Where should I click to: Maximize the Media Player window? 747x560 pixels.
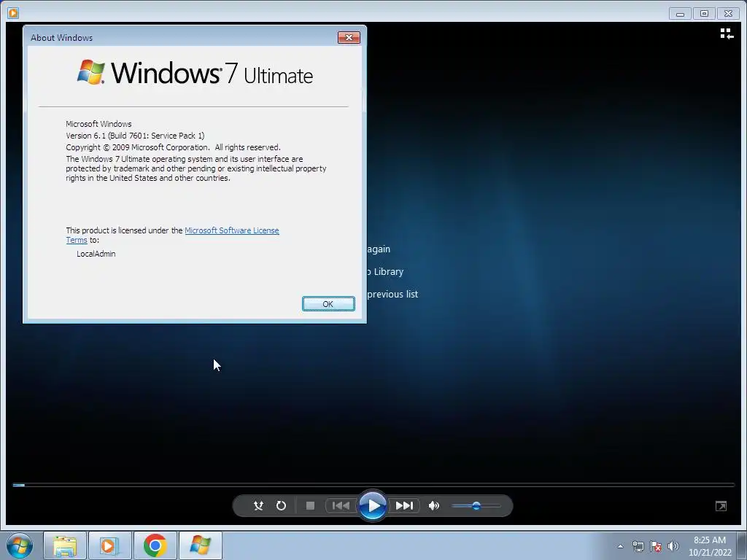704,13
